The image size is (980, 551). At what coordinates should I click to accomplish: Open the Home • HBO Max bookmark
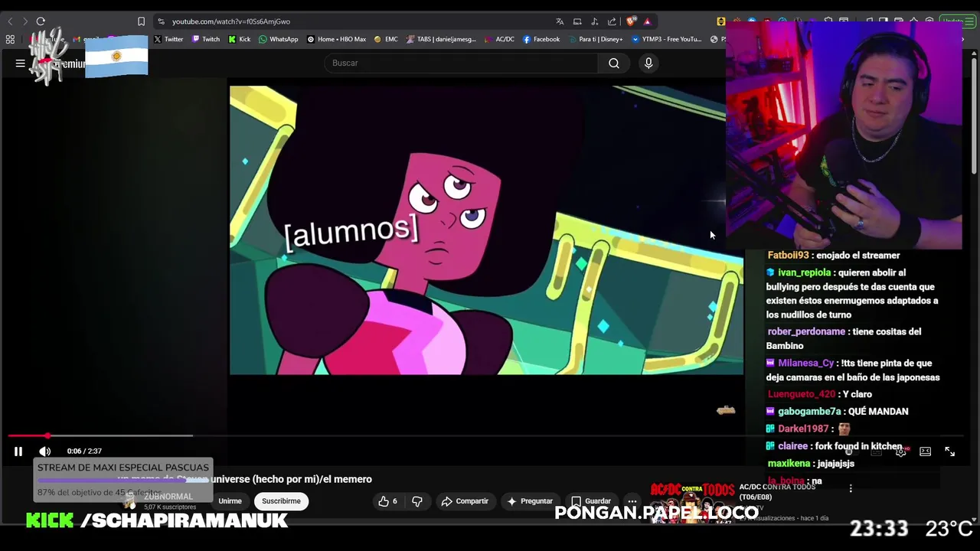[337, 39]
